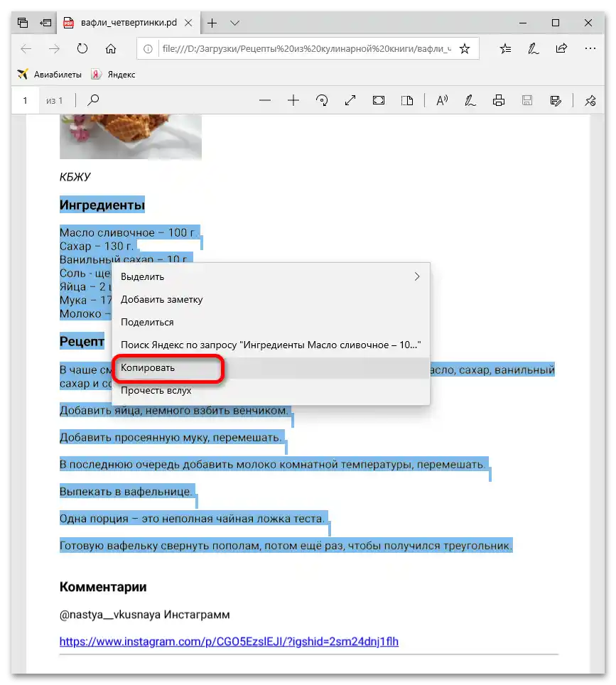The height and width of the screenshot is (685, 616).
Task: Draw on the PDF with ink tool
Action: pos(470,100)
